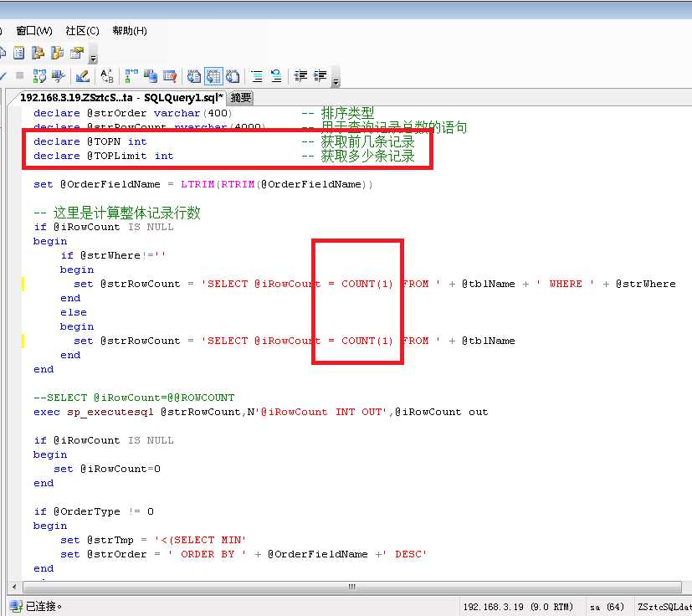692x616 pixels.
Task: Open the Summary page icon
Action: coord(18,53)
